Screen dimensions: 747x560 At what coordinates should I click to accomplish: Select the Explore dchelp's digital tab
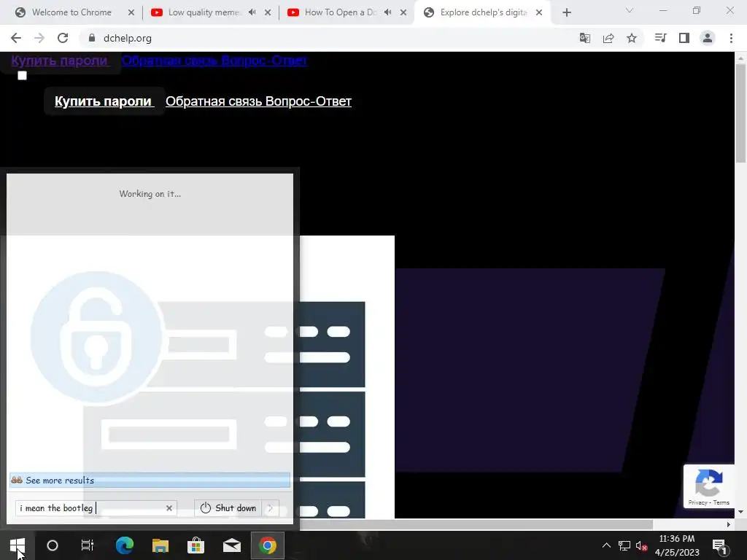click(x=483, y=12)
